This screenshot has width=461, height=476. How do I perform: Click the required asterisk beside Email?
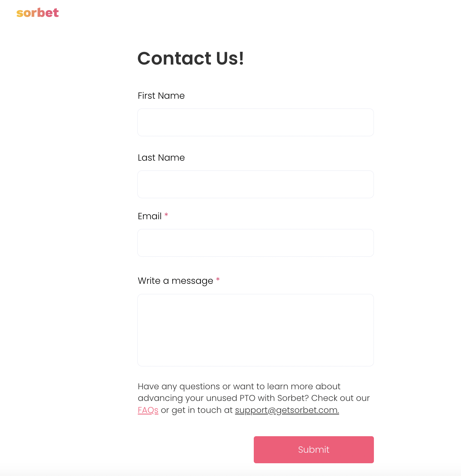(166, 215)
